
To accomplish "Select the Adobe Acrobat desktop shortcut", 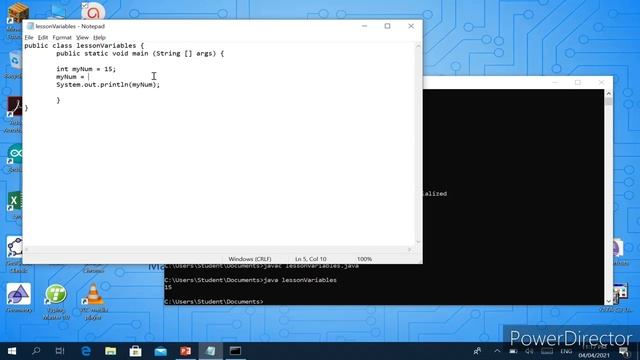I will coord(14,114).
